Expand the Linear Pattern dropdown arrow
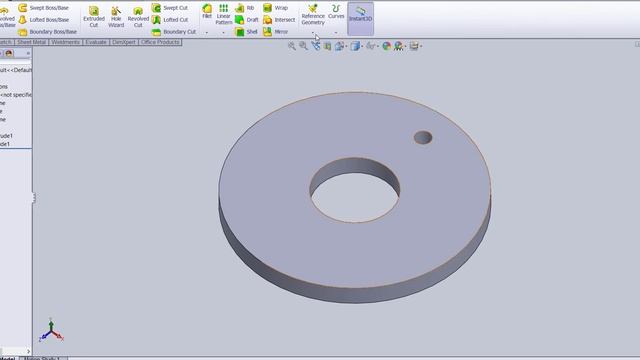Viewport: 640px width, 360px height. (223, 32)
